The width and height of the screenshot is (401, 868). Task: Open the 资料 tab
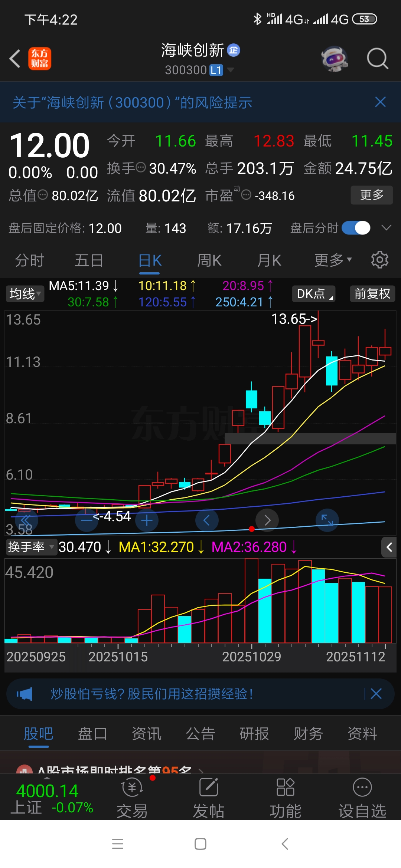pyautogui.click(x=362, y=734)
